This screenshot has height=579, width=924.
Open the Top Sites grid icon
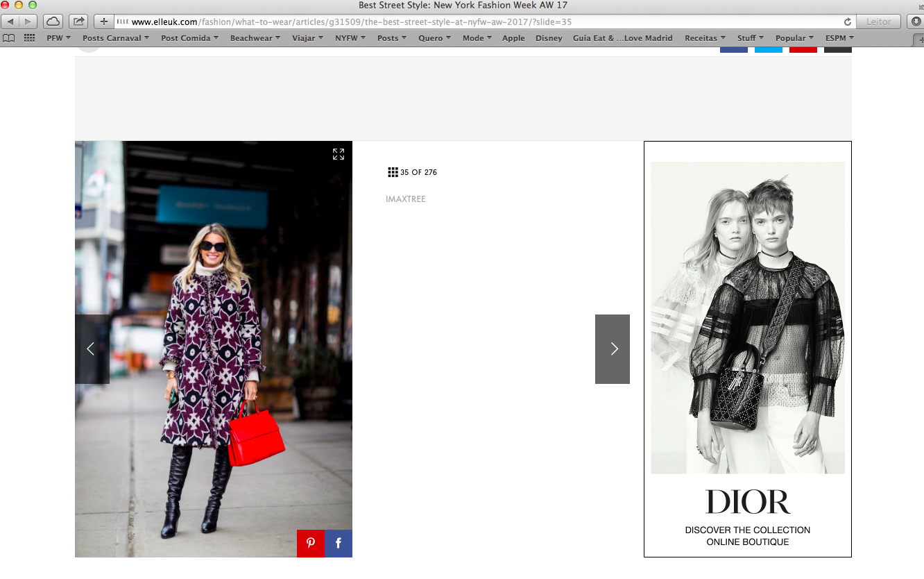29,37
